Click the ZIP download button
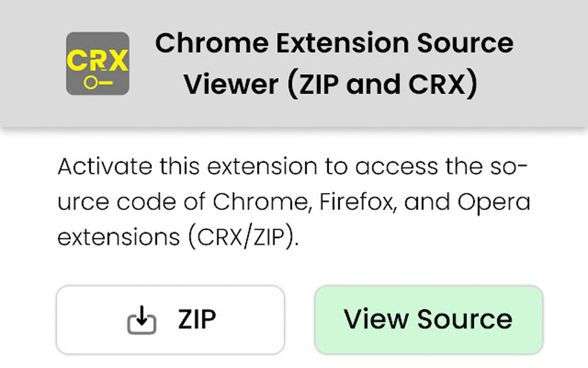 tap(171, 318)
